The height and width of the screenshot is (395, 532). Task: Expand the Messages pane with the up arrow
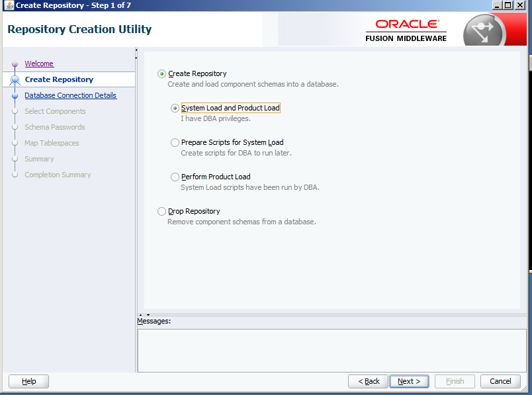[x=140, y=314]
